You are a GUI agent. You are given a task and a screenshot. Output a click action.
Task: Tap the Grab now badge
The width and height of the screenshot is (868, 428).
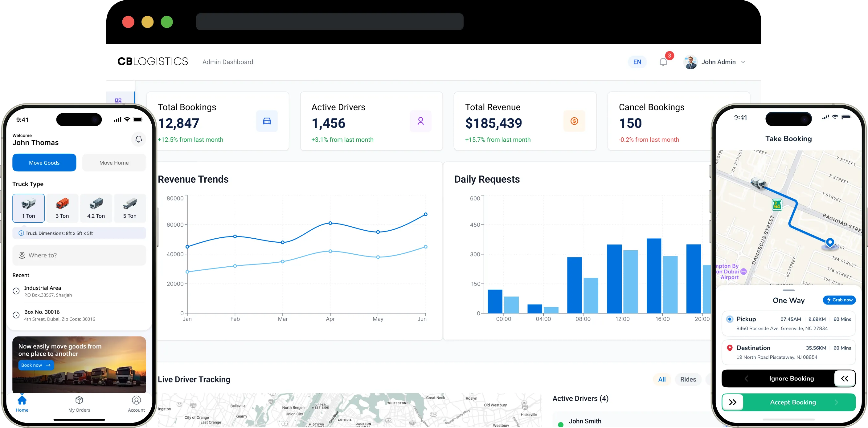click(x=839, y=300)
